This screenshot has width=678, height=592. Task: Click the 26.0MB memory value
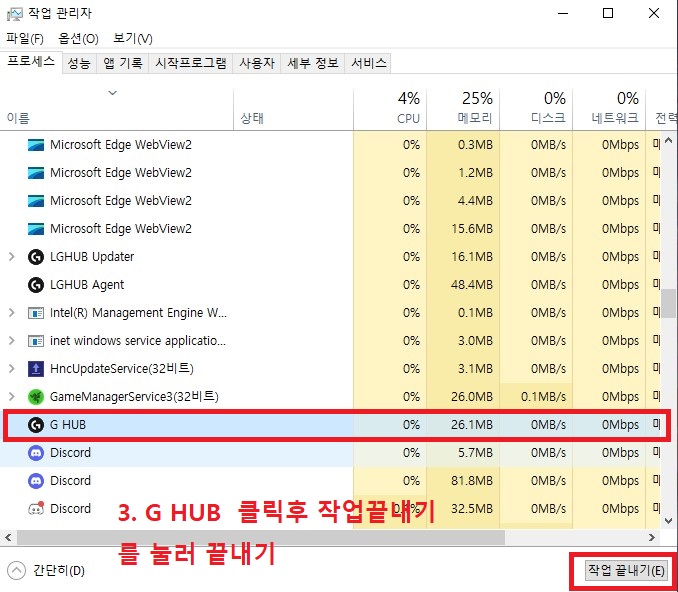(x=472, y=397)
